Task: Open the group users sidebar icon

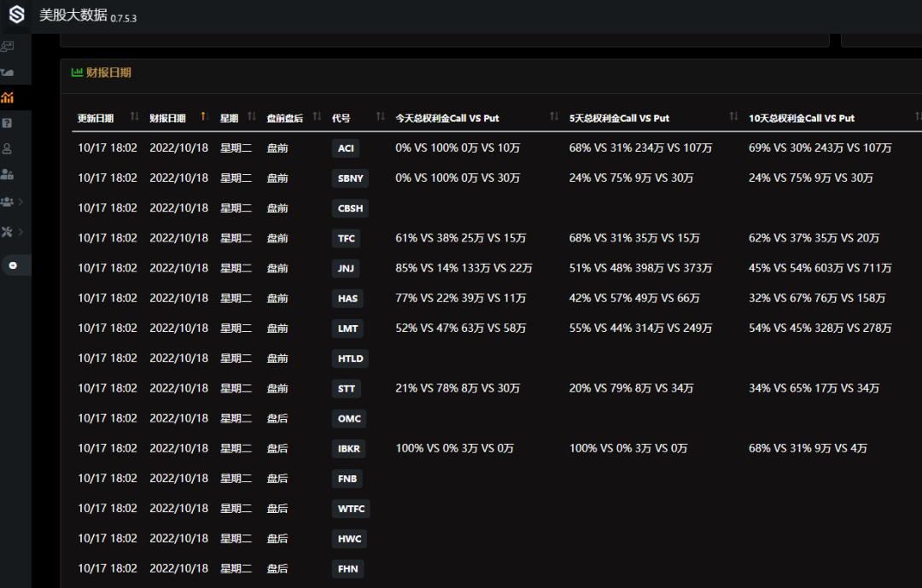Action: point(7,201)
